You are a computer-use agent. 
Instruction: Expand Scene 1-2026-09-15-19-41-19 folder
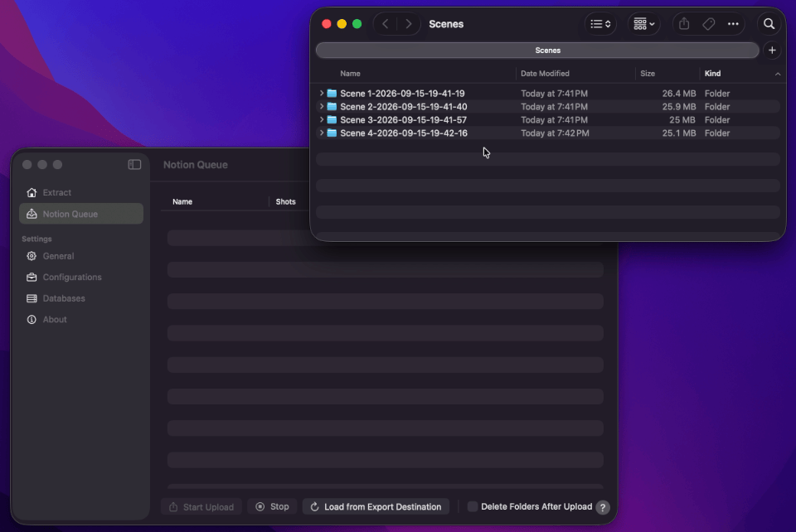tap(322, 94)
